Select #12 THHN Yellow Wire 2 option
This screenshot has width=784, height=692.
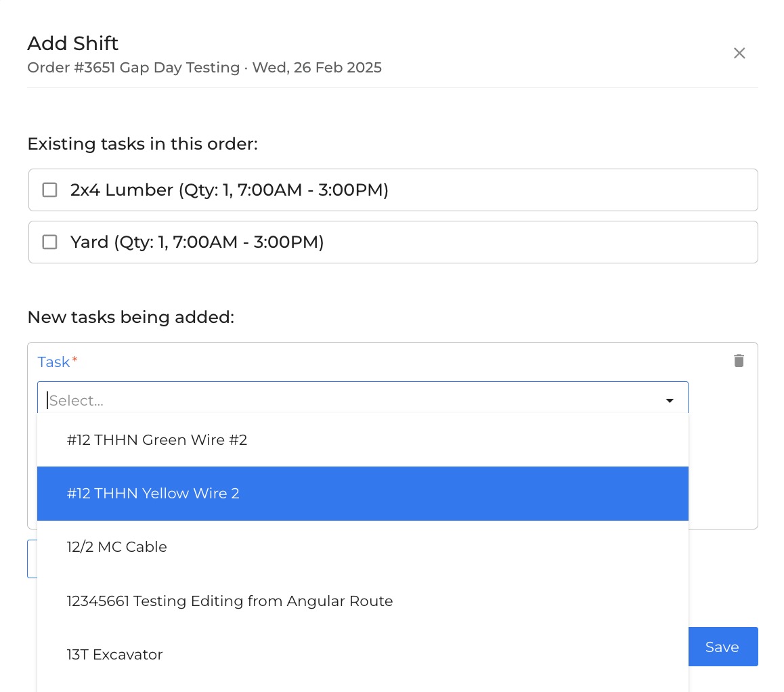[362, 494]
